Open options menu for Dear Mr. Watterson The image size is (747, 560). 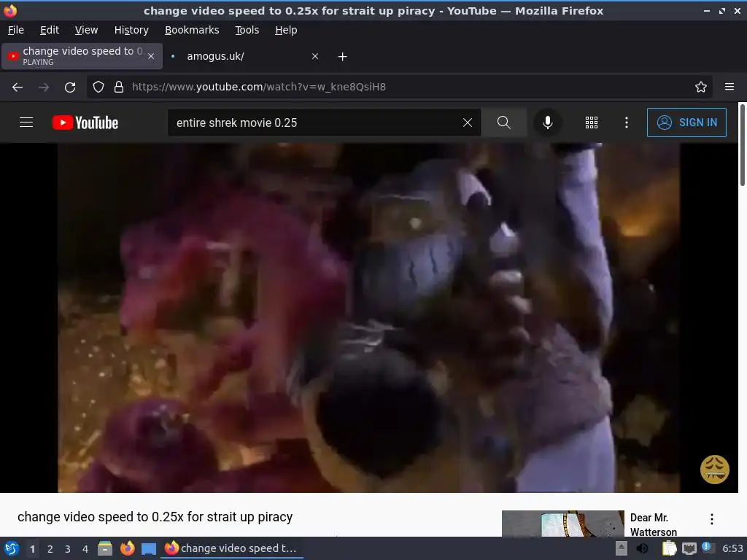[712, 519]
